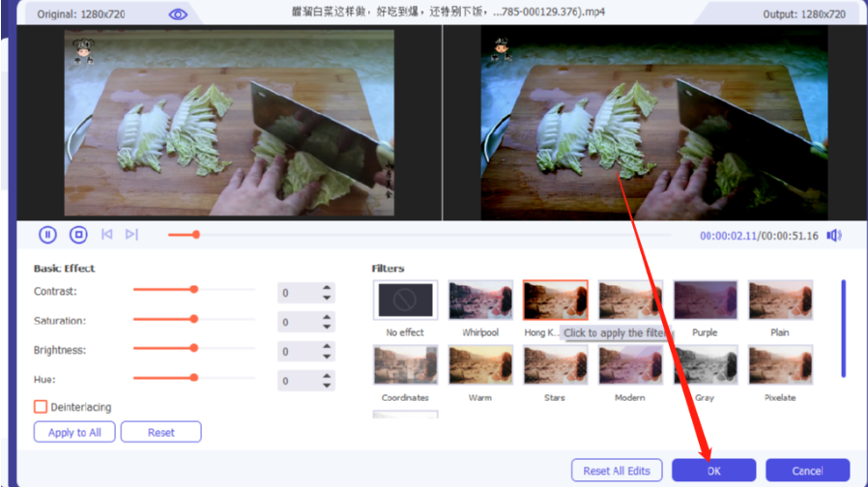Click the Apply to All button

click(x=74, y=432)
